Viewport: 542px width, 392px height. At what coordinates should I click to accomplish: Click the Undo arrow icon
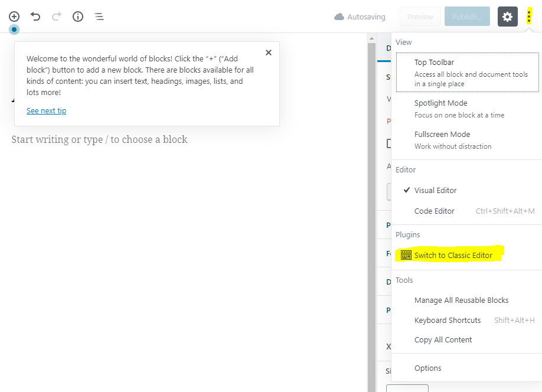point(35,17)
